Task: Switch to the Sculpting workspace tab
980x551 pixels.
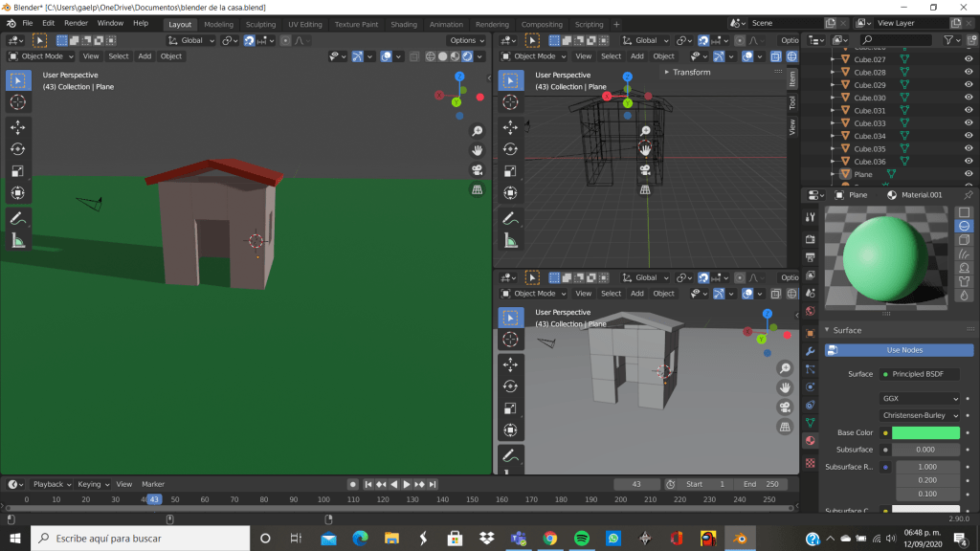Action: (260, 24)
